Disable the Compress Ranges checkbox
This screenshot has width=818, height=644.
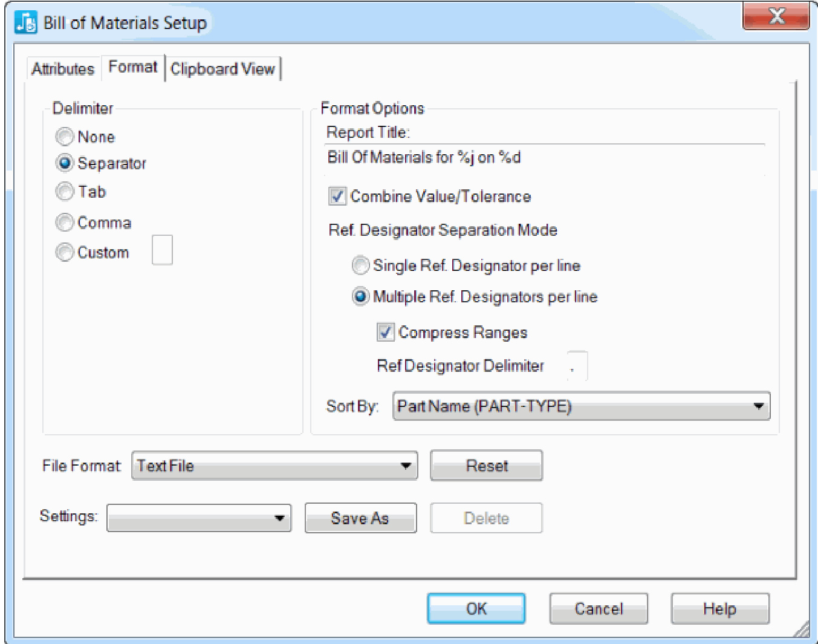click(x=386, y=332)
